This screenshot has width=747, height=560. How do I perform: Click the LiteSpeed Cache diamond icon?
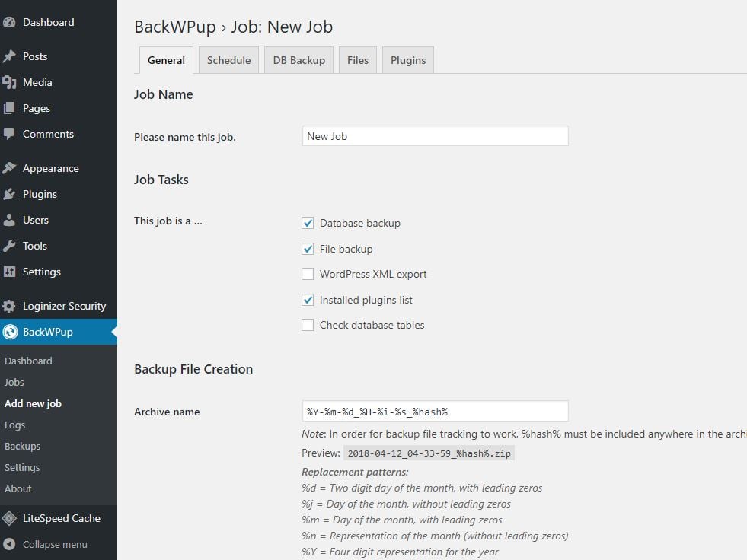coord(9,518)
